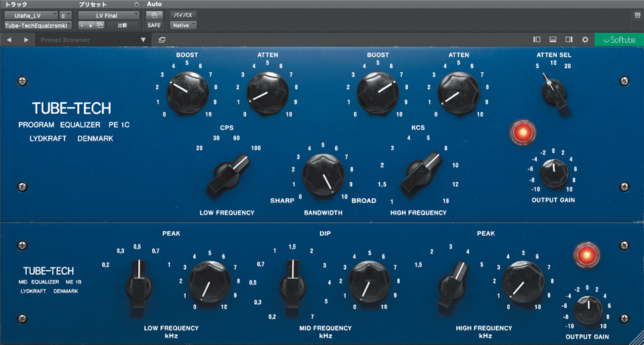Click the SHARP bandwidth label
The image size is (644, 345).
tap(282, 200)
